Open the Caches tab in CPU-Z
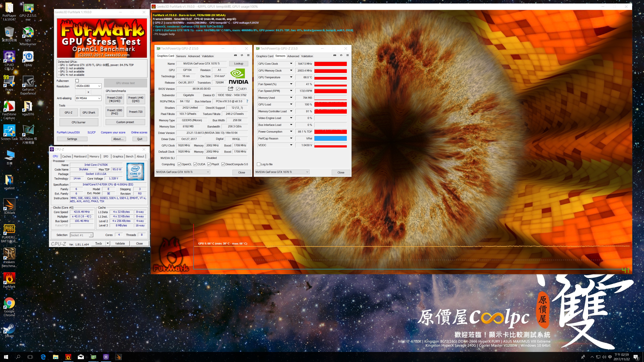The width and height of the screenshot is (644, 362). pos(67,156)
